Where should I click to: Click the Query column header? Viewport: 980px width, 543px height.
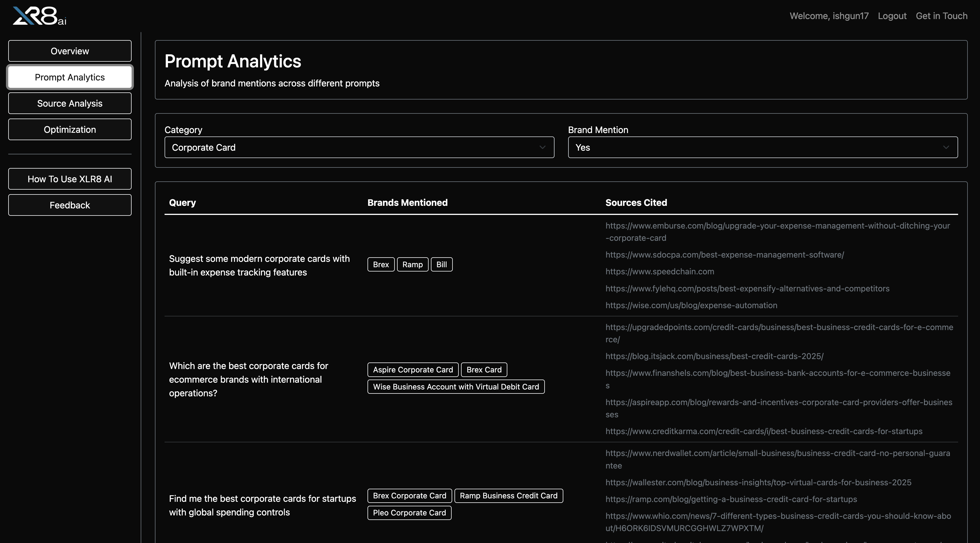tap(182, 202)
